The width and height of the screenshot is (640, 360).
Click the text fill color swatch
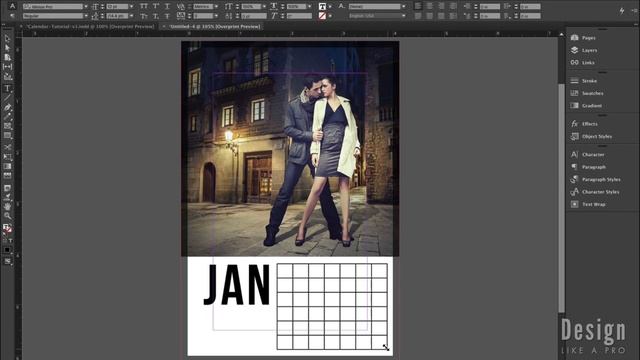[322, 7]
